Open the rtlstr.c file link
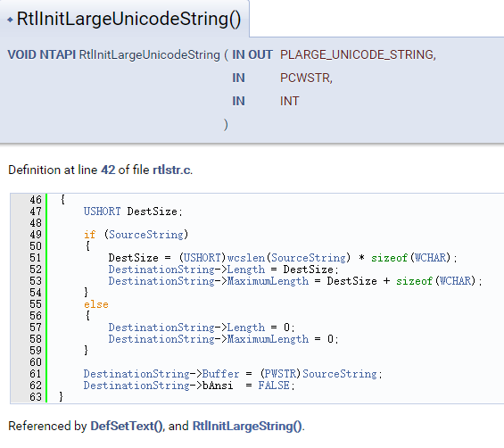The width and height of the screenshot is (504, 448). point(171,170)
